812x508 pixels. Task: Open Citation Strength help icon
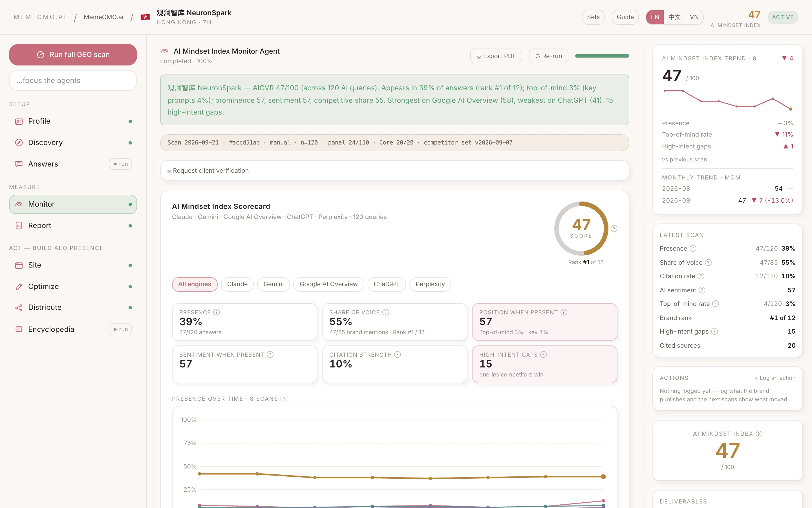click(398, 354)
